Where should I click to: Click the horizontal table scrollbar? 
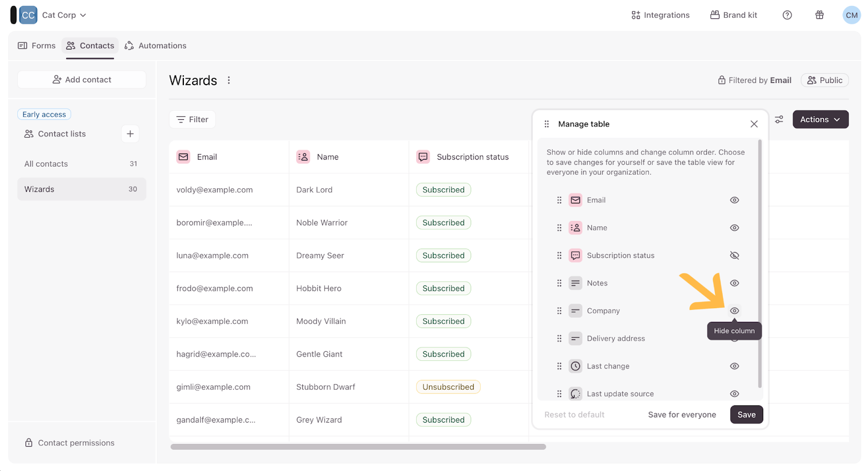[358, 447]
